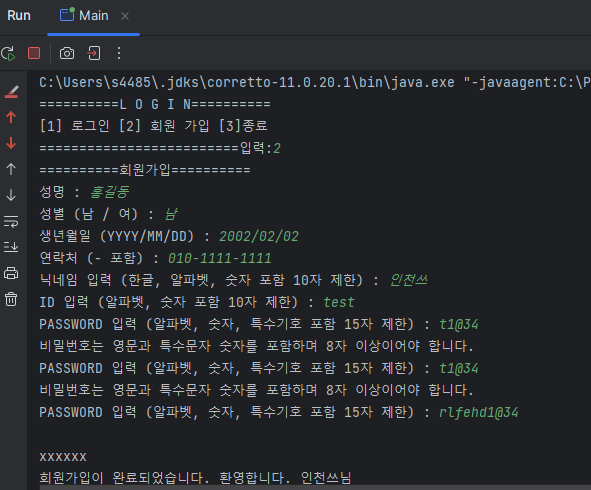591x490 pixels.
Task: Toggle soft-wrap for console output
Action: 11,221
